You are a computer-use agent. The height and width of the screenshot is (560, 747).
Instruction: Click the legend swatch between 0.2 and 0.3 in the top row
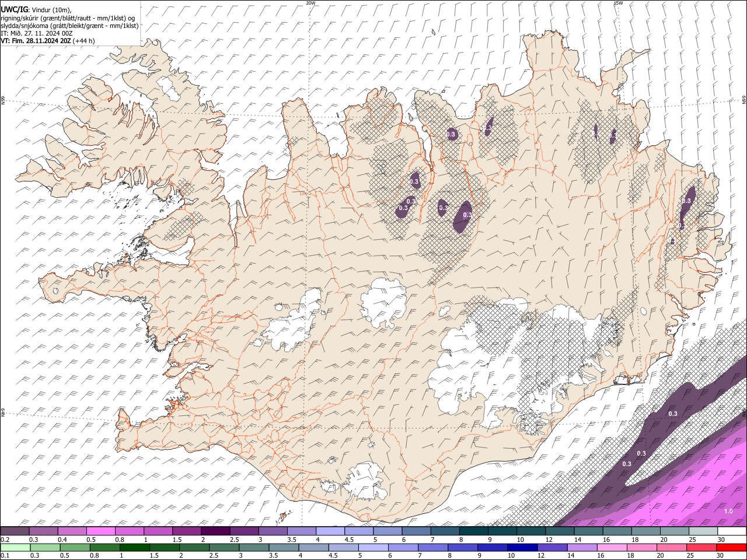15,531
